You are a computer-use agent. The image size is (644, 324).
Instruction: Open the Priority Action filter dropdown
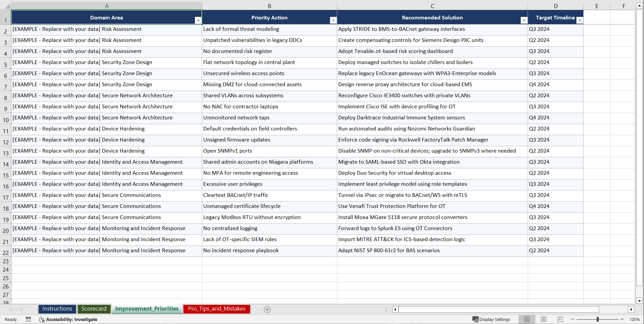(333, 20)
